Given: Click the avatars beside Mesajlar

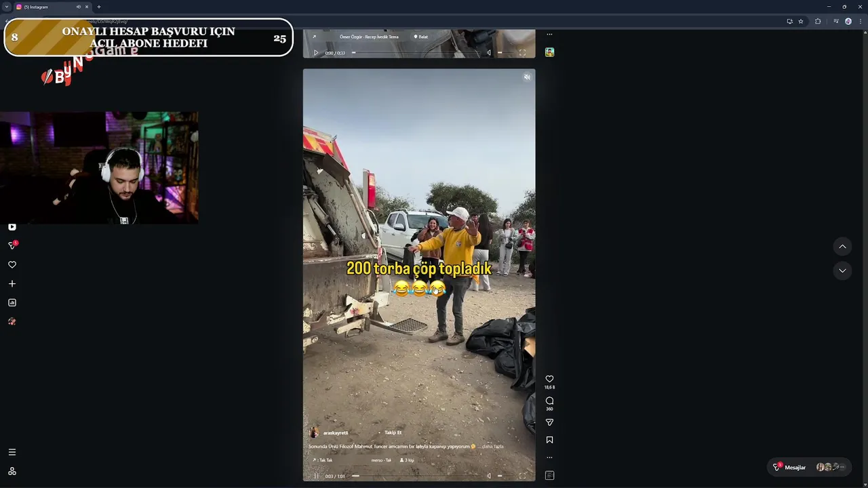Looking at the screenshot, I should pyautogui.click(x=830, y=467).
